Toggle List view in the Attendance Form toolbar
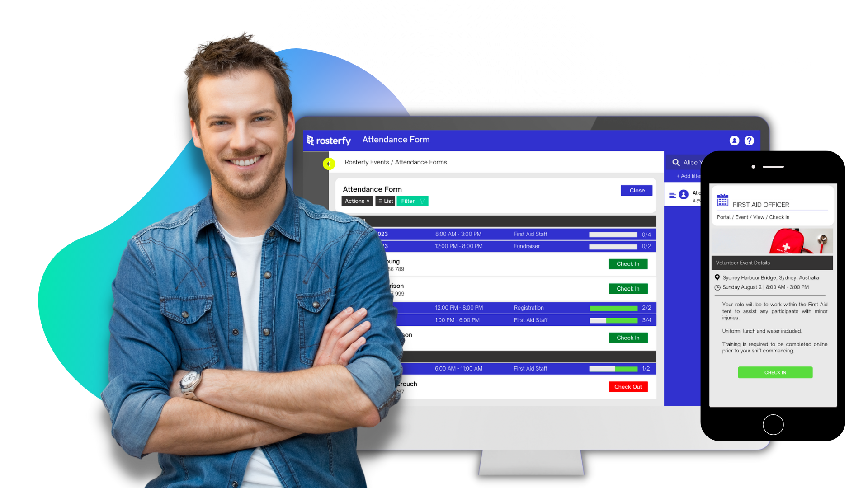Image resolution: width=868 pixels, height=488 pixels. (x=386, y=201)
